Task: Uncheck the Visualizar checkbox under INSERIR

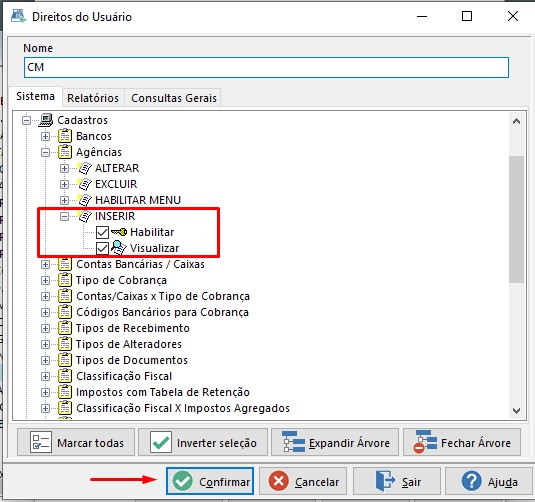Action: click(x=102, y=248)
